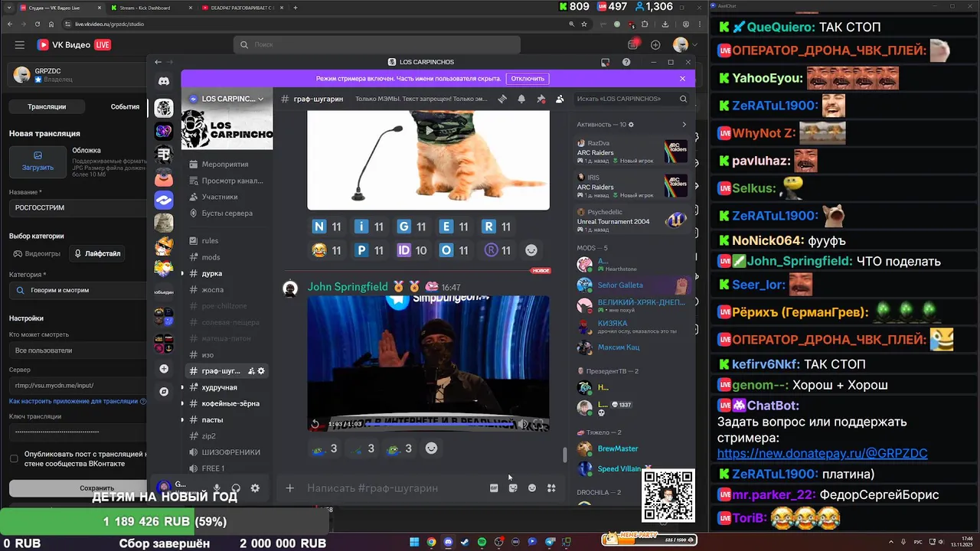980x551 pixels.
Task: Open Discord direct messages home icon
Action: pyautogui.click(x=164, y=81)
